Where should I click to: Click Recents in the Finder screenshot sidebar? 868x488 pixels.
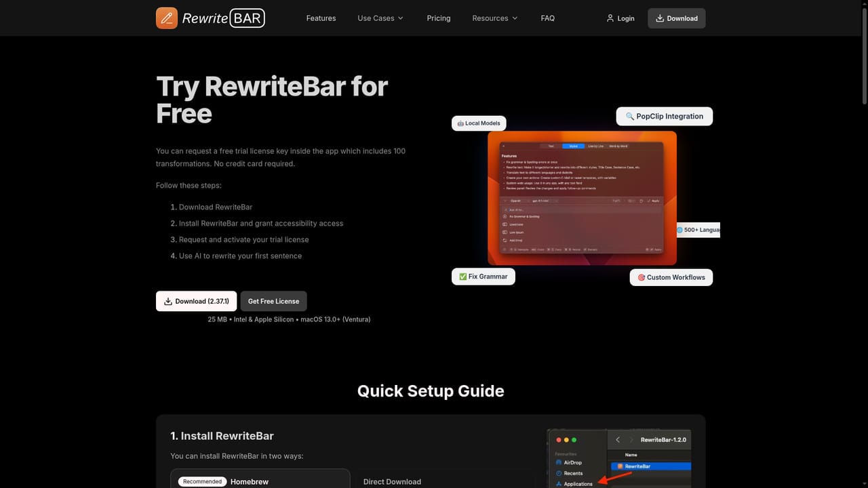pos(568,473)
